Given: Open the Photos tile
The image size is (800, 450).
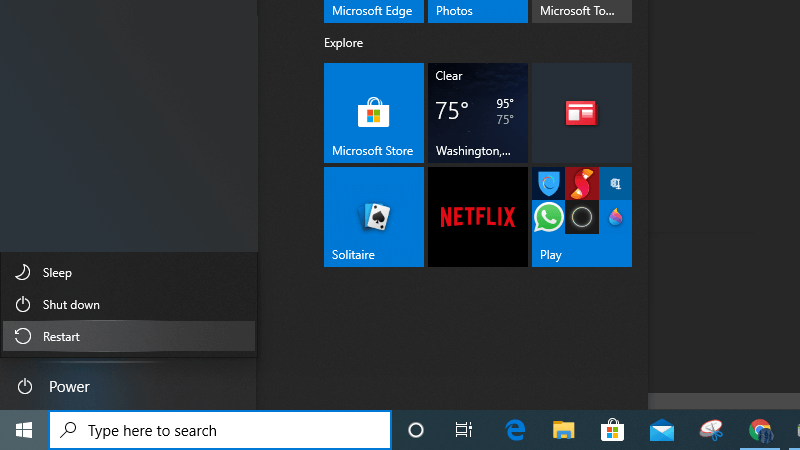Looking at the screenshot, I should 478,11.
